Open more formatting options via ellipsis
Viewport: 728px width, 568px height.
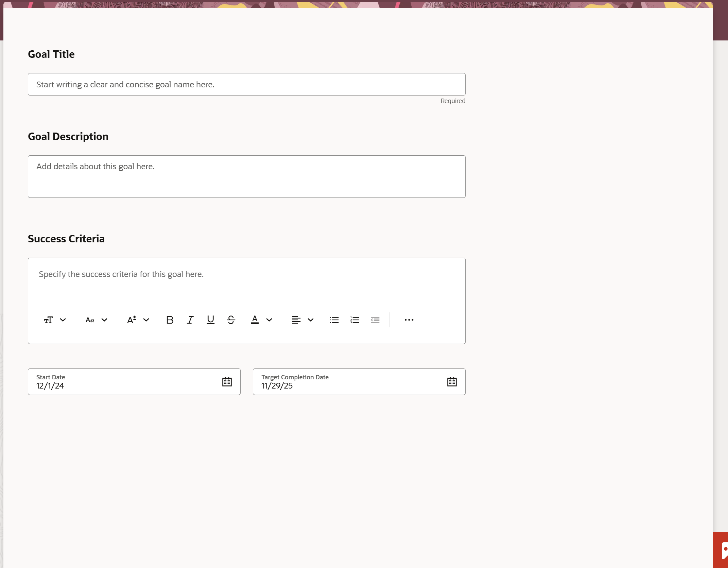click(409, 320)
